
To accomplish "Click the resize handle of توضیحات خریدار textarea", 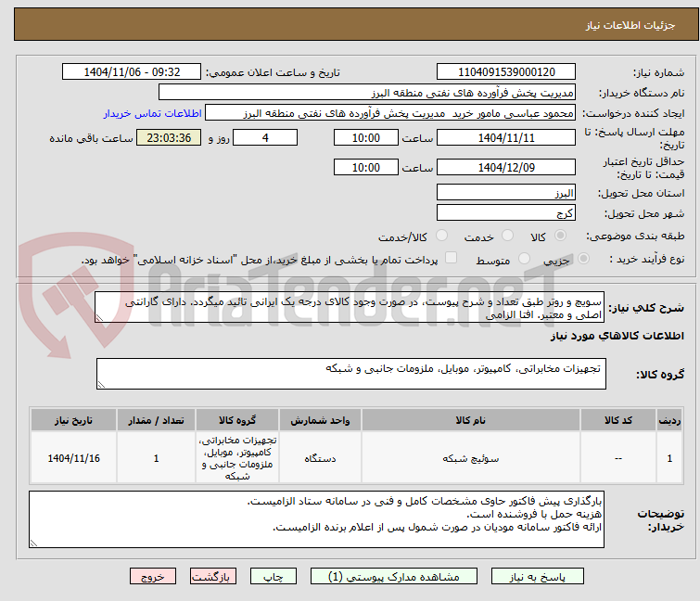I will 33,543.
